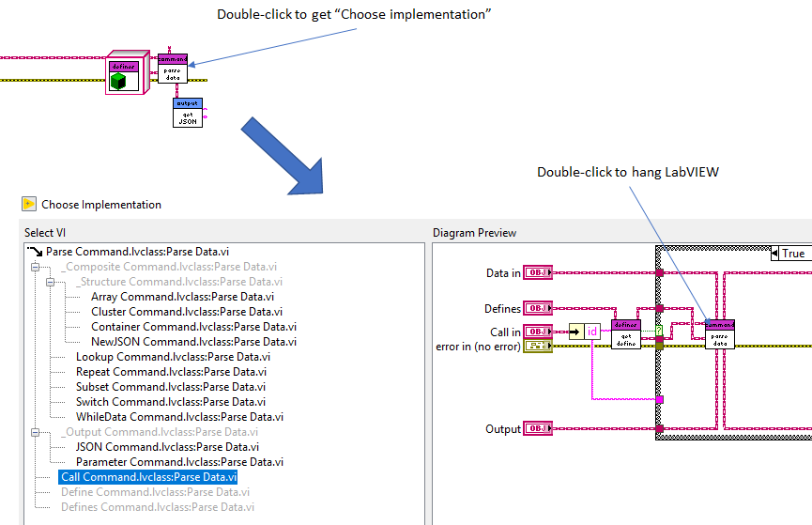Select _Structure Command.lvclass:Parse Data.vi
The height and width of the screenshot is (525, 812).
coord(179,282)
